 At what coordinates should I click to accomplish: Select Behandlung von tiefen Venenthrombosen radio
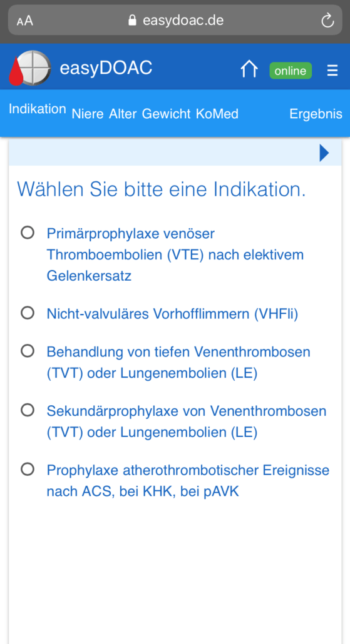[x=28, y=351]
